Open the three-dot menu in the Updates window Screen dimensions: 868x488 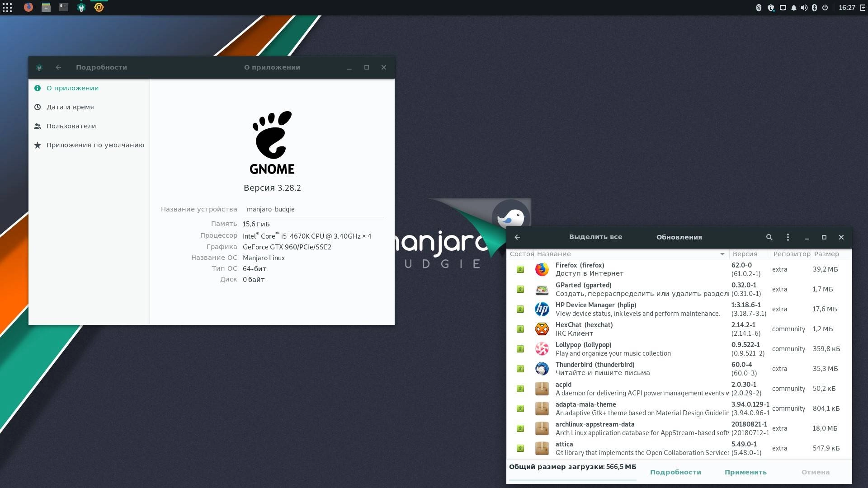click(788, 237)
